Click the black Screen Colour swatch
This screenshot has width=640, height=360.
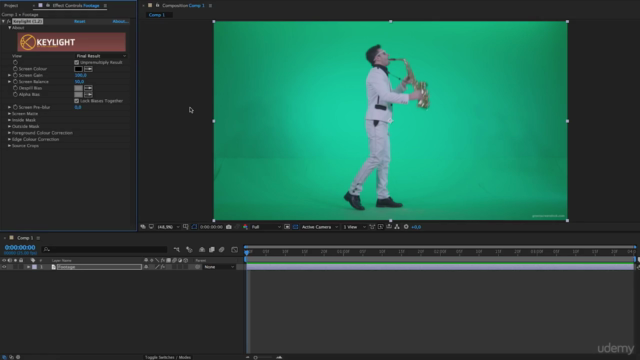pyautogui.click(x=78, y=69)
